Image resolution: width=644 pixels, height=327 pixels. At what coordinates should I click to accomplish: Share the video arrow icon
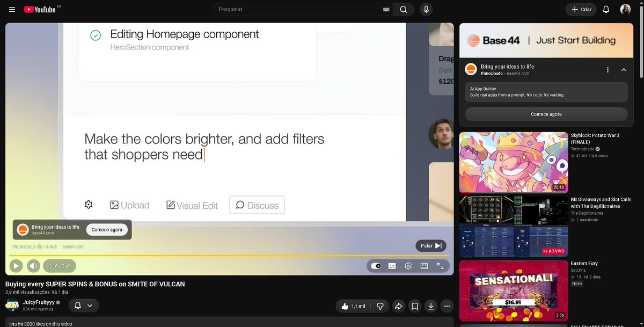coord(398,306)
